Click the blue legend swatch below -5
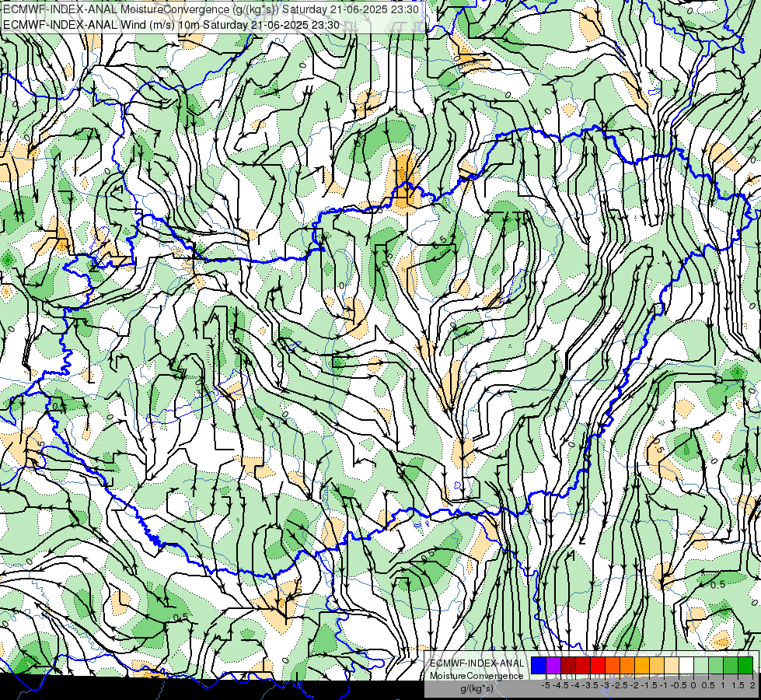This screenshot has width=761, height=700. [539, 665]
